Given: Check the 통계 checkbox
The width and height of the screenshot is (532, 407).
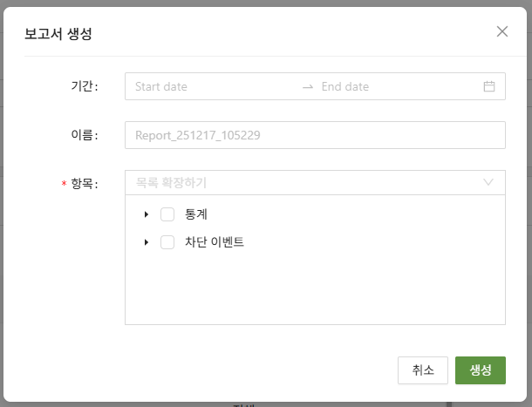Looking at the screenshot, I should click(167, 214).
